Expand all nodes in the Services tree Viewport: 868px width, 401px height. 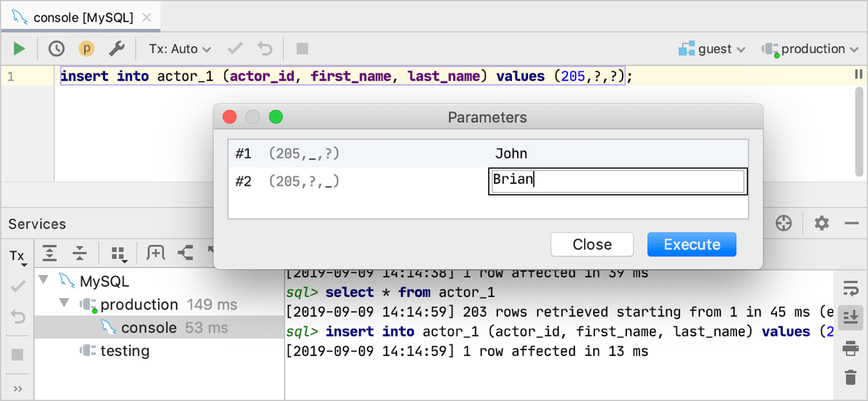tap(50, 253)
